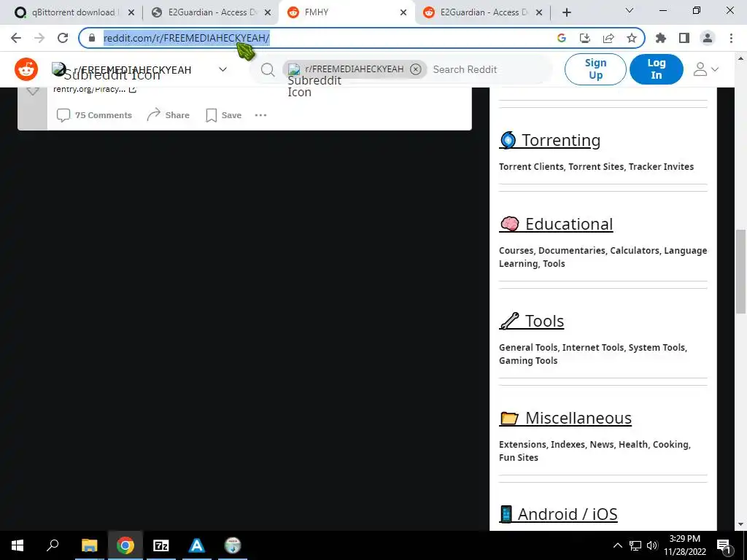The width and height of the screenshot is (747, 560).
Task: Open 7-Zip from the taskbar
Action: tap(161, 545)
